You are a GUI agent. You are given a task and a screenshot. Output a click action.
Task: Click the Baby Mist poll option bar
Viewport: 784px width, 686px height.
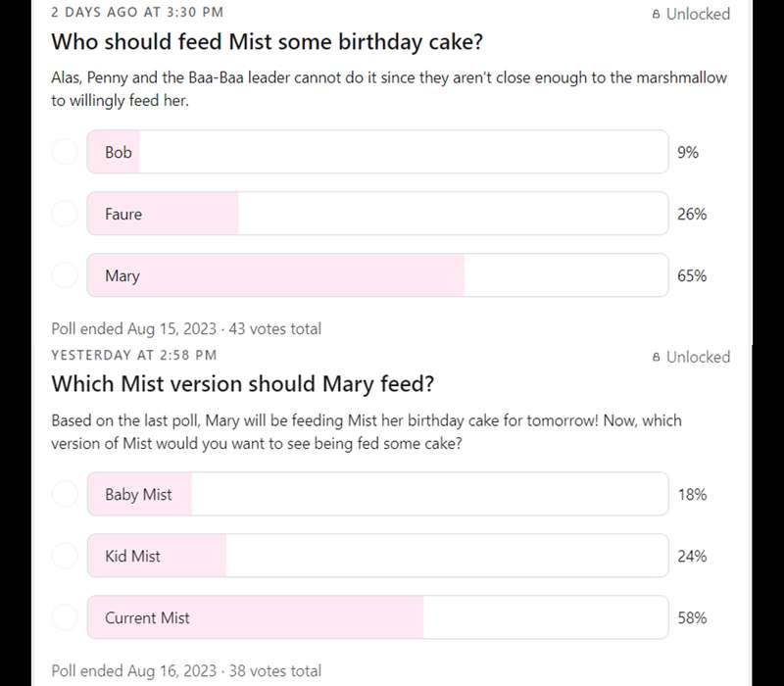(377, 494)
